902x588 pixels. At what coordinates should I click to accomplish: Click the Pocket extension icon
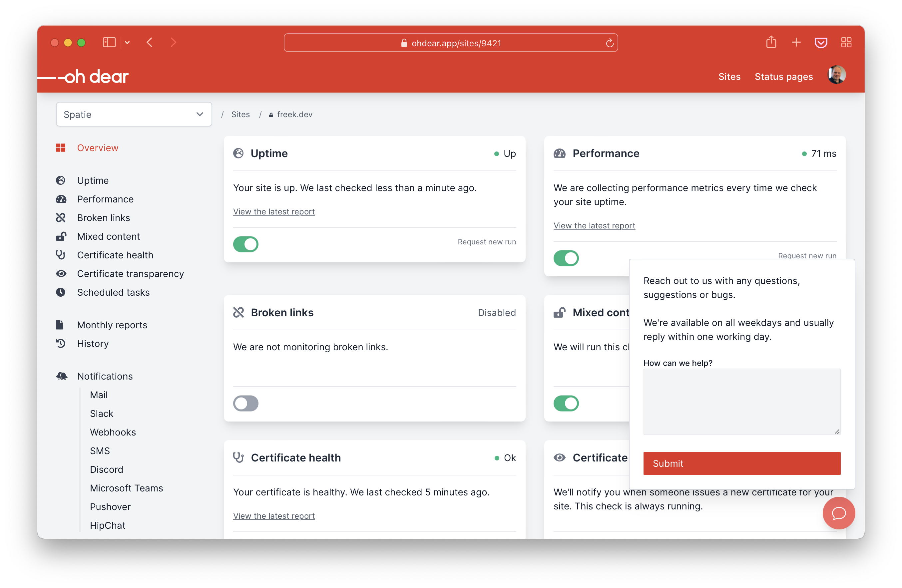[x=820, y=43]
